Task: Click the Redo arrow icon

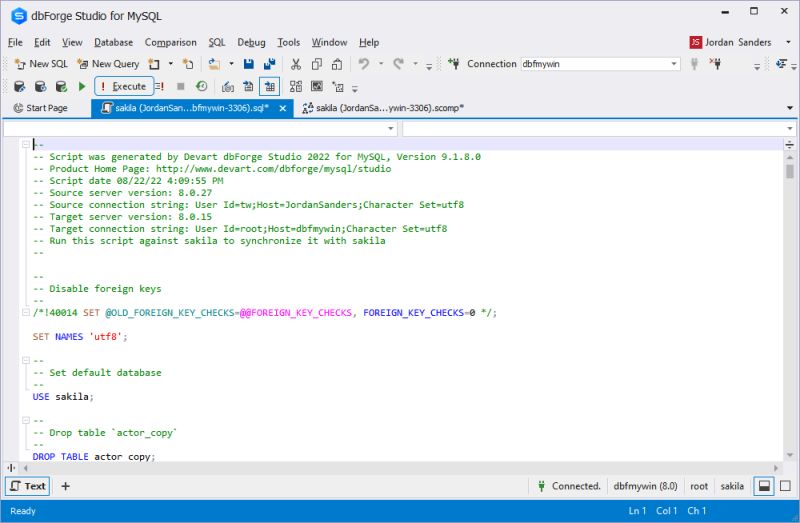Action: coord(398,64)
